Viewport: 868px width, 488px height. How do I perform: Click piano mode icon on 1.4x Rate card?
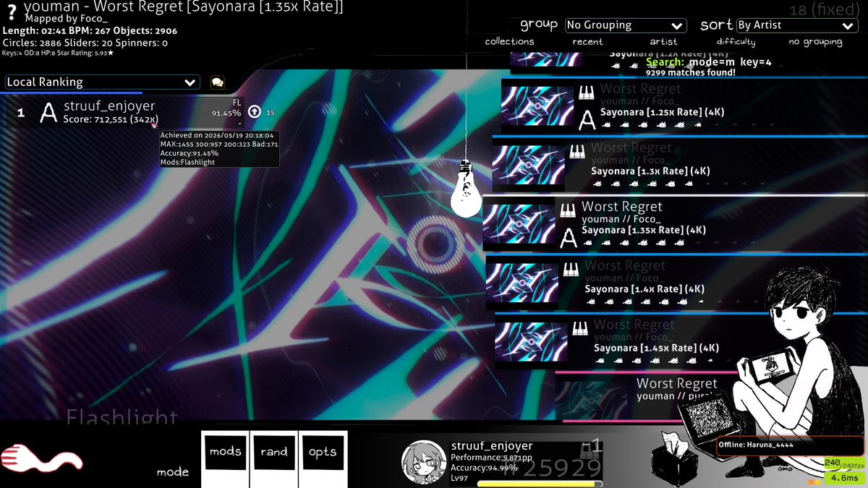[x=571, y=270]
